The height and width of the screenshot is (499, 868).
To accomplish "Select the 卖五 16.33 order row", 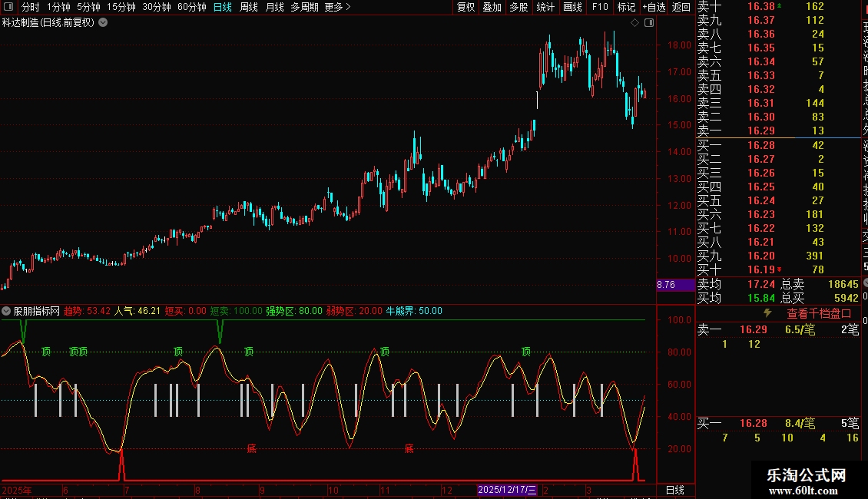I will tap(778, 75).
